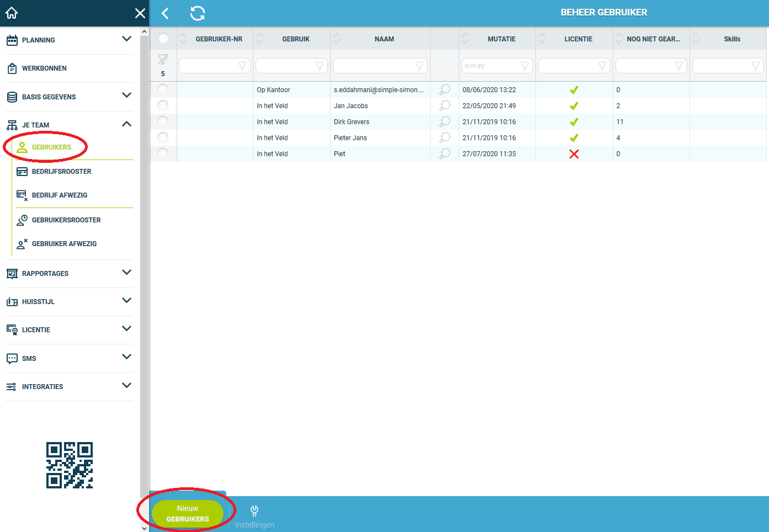Go to the home screen icon
This screenshot has height=532, width=769.
tap(12, 13)
